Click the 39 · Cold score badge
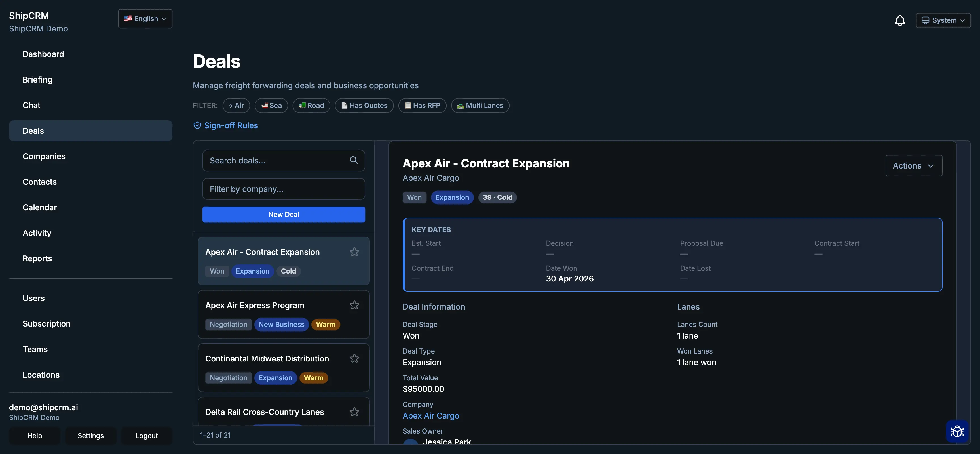Image resolution: width=980 pixels, height=454 pixels. point(497,197)
